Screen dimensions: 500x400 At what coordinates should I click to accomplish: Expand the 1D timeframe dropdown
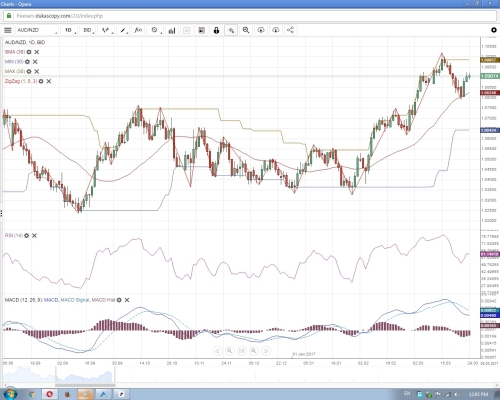[x=70, y=30]
